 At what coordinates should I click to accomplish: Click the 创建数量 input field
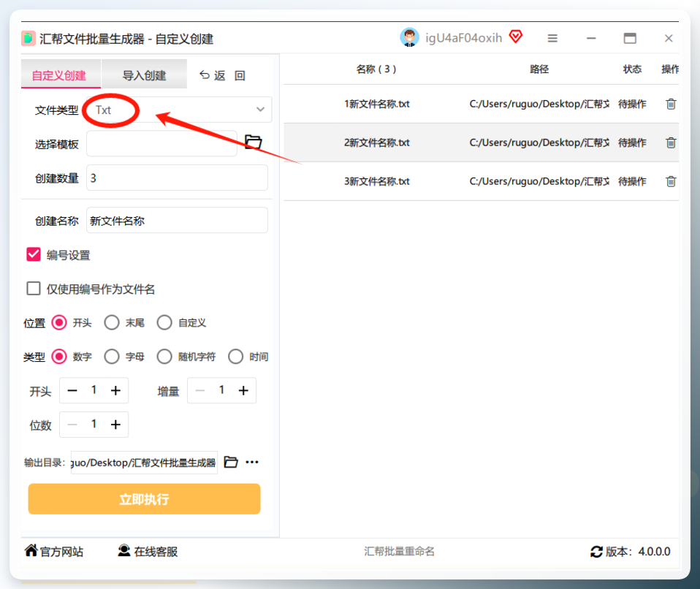[x=178, y=178]
